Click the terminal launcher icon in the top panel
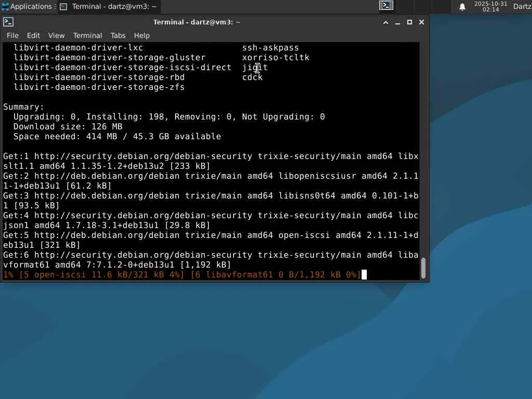The width and height of the screenshot is (532, 399). [386, 6]
